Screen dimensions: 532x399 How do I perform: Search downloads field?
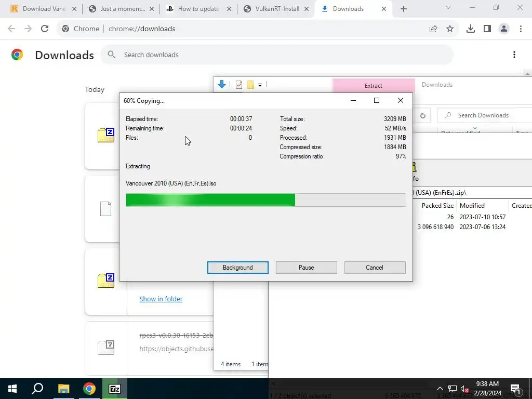click(x=277, y=55)
